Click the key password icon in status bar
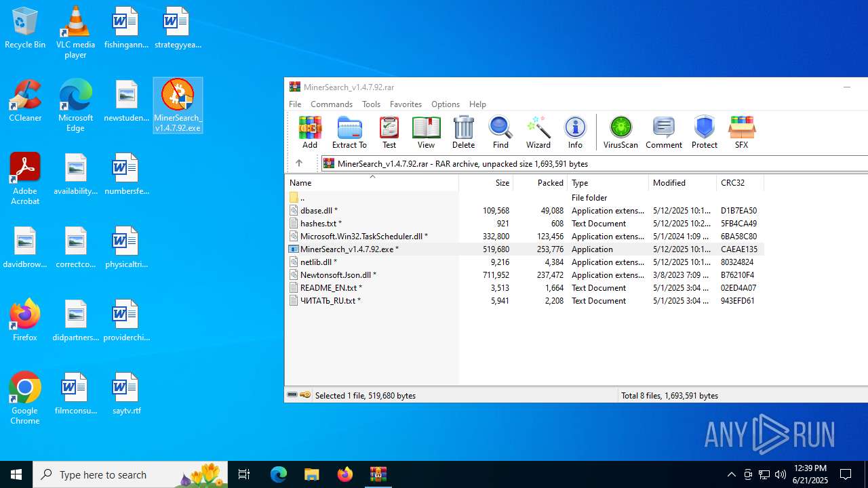Screen dimensions: 868x488 (305, 395)
